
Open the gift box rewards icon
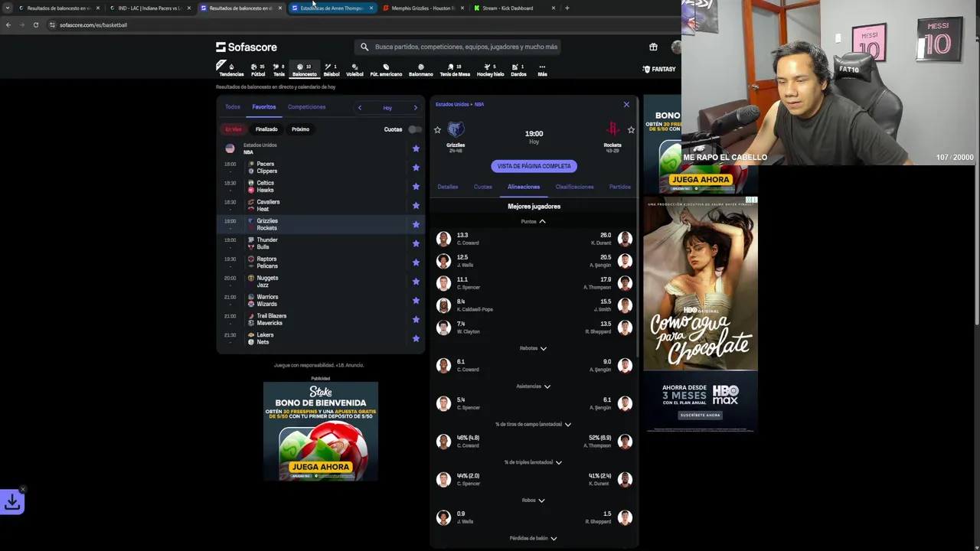(653, 47)
